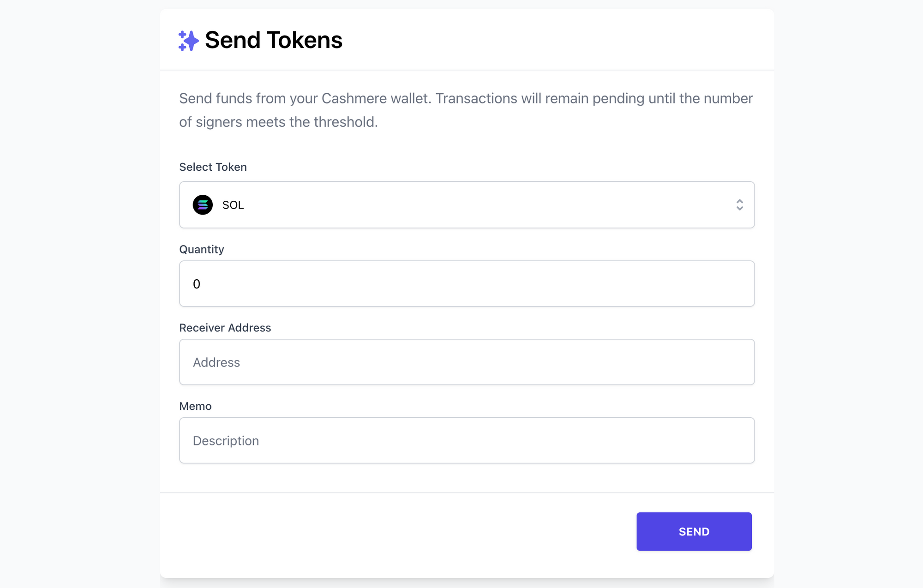Click the Memo label
The image size is (923, 588).
(x=195, y=406)
